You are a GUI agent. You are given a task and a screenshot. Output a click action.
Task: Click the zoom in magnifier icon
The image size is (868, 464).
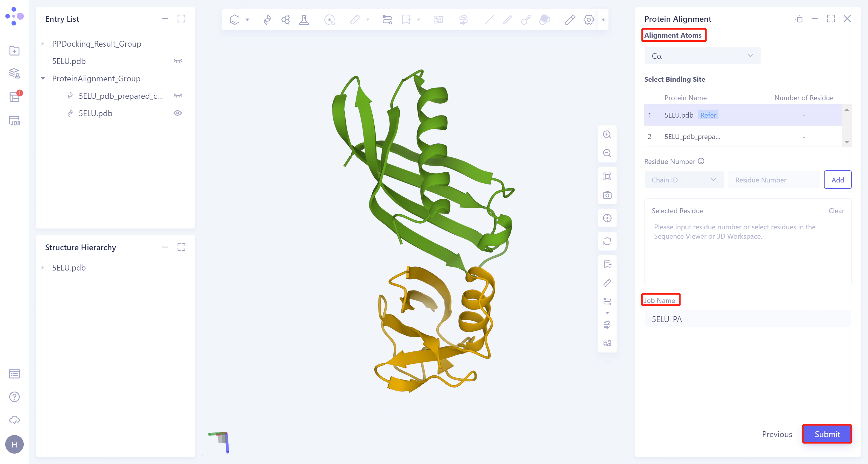[x=607, y=134]
